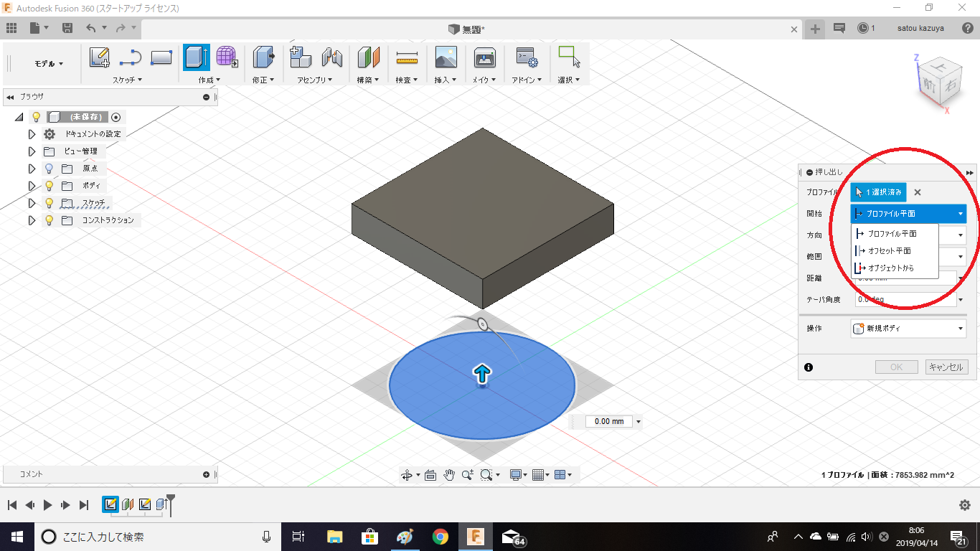Toggle visibility of the コンストラクション folder
980x551 pixels.
(49, 220)
